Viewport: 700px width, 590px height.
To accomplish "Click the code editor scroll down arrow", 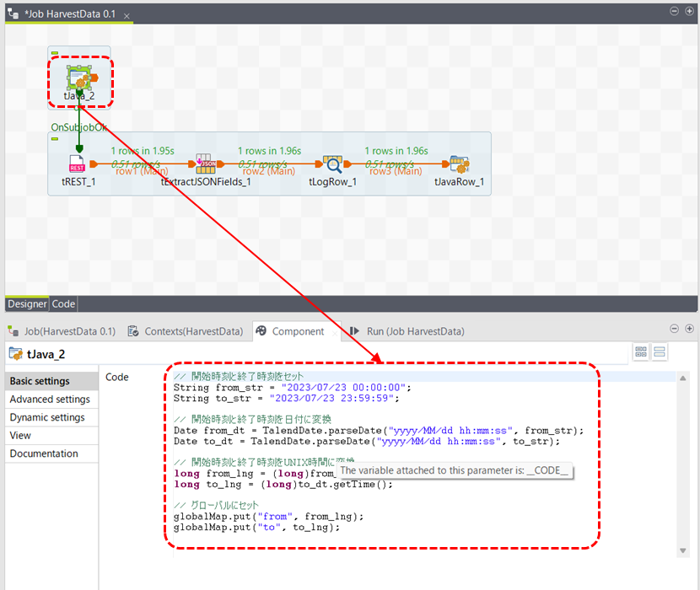I will pyautogui.click(x=682, y=550).
